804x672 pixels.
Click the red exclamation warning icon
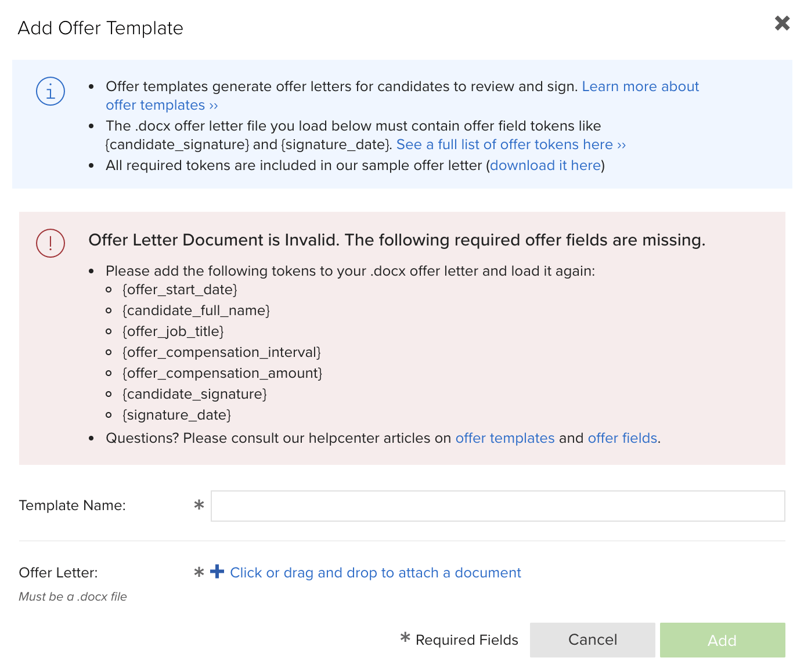pyautogui.click(x=50, y=243)
